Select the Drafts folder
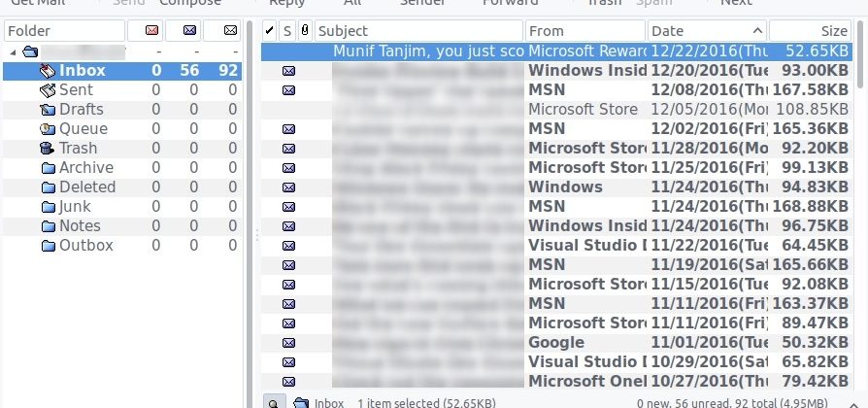 (122, 110)
